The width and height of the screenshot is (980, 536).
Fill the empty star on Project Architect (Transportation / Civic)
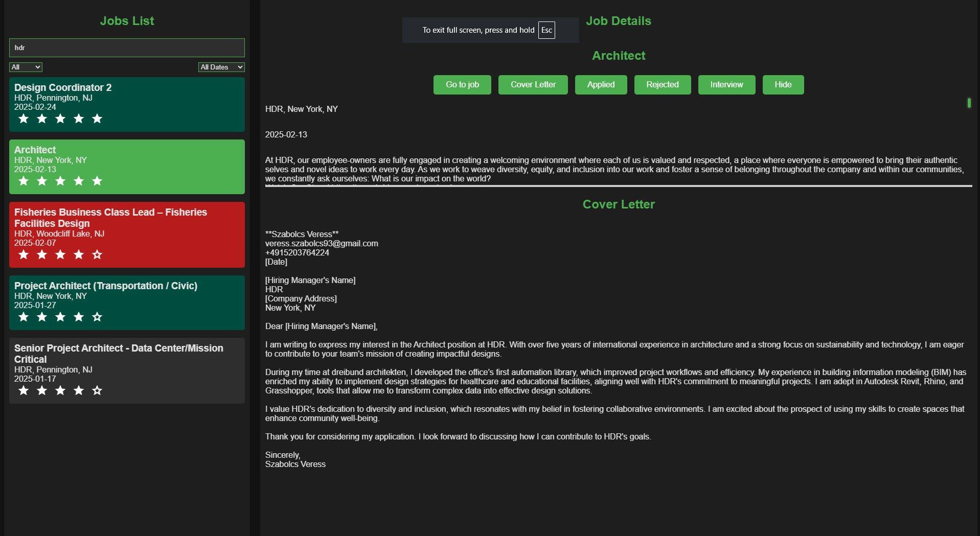click(x=97, y=317)
